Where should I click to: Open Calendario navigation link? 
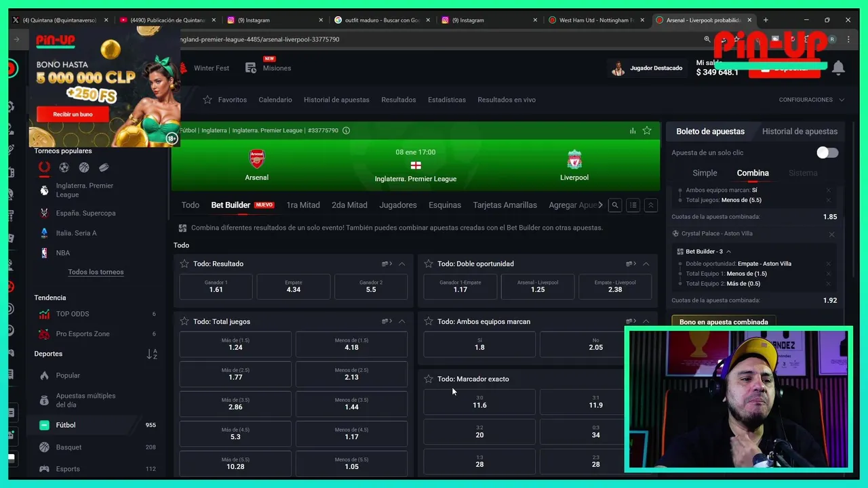(275, 100)
